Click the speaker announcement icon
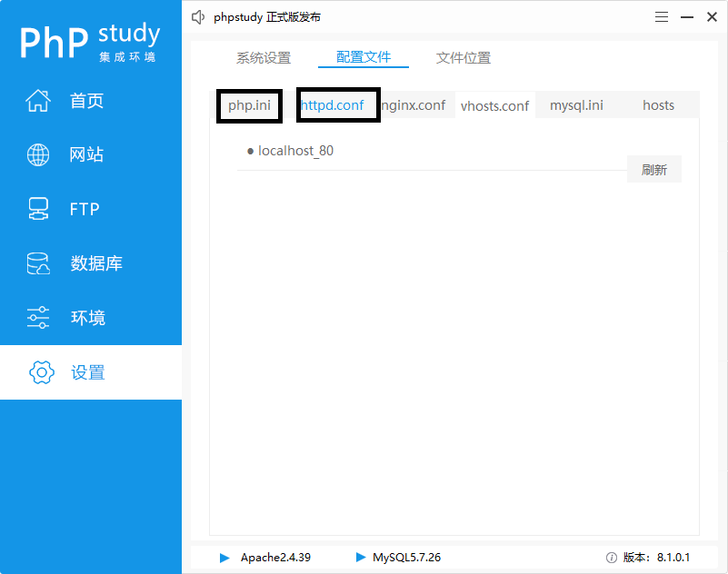This screenshot has height=574, width=728. [198, 16]
